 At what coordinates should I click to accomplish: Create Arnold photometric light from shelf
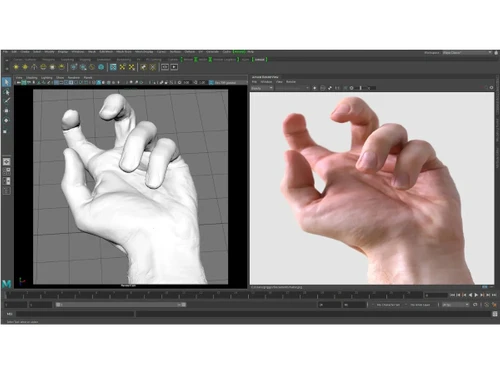(34, 67)
